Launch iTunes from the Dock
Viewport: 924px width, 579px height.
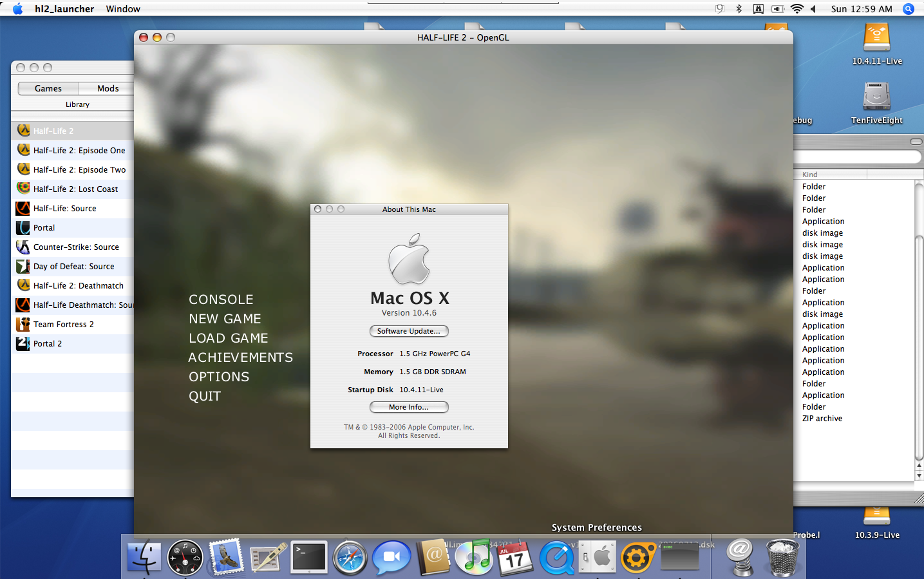coord(475,557)
